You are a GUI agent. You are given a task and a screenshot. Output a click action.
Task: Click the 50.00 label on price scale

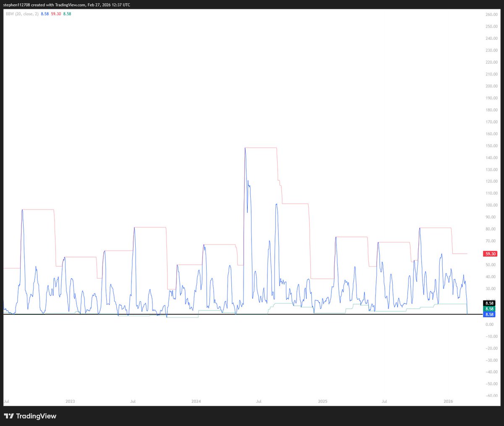491,265
